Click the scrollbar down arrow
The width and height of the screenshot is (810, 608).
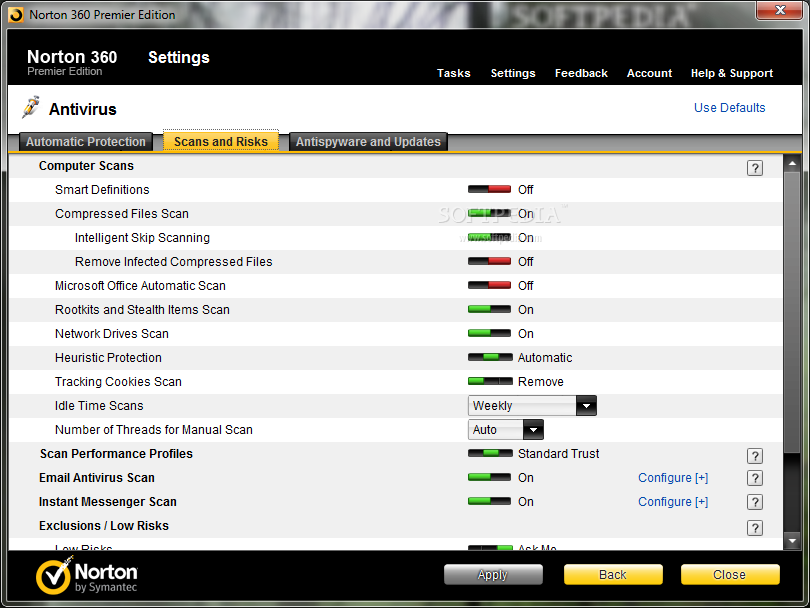coord(792,541)
